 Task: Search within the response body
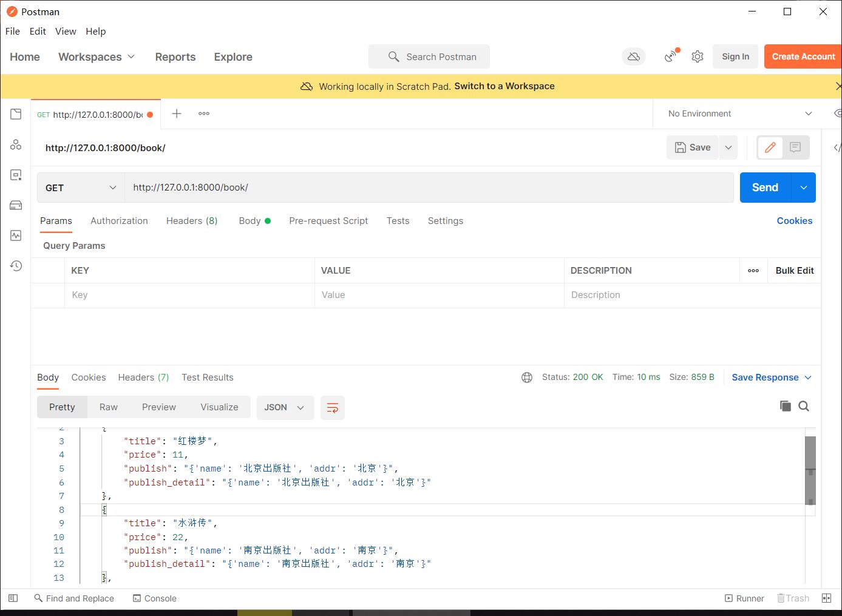point(804,406)
